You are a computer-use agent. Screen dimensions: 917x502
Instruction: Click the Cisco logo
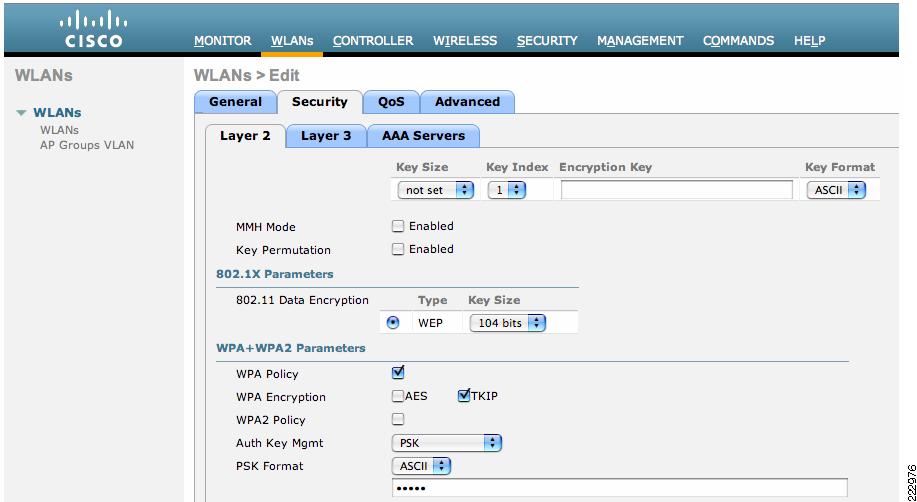(x=94, y=30)
